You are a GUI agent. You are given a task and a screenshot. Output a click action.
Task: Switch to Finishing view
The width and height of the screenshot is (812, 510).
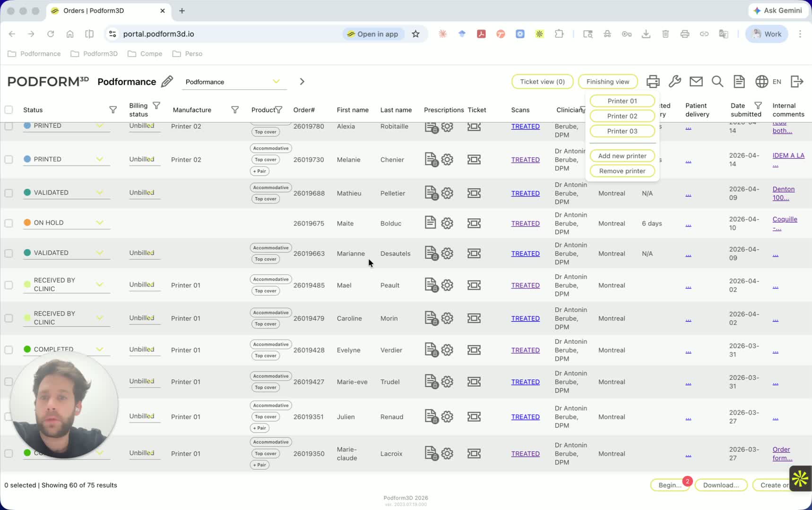click(608, 82)
